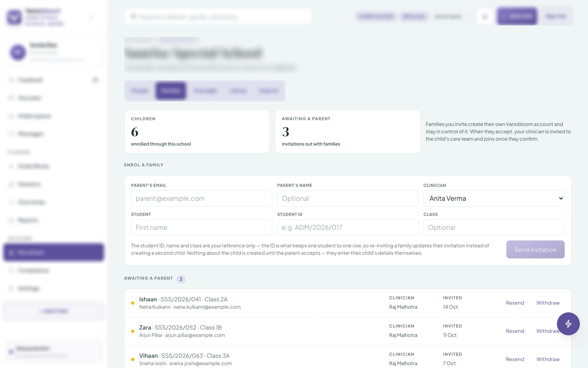Click the invited date 14 Oct
Viewport: 588px width, 368px height.
[x=450, y=307]
